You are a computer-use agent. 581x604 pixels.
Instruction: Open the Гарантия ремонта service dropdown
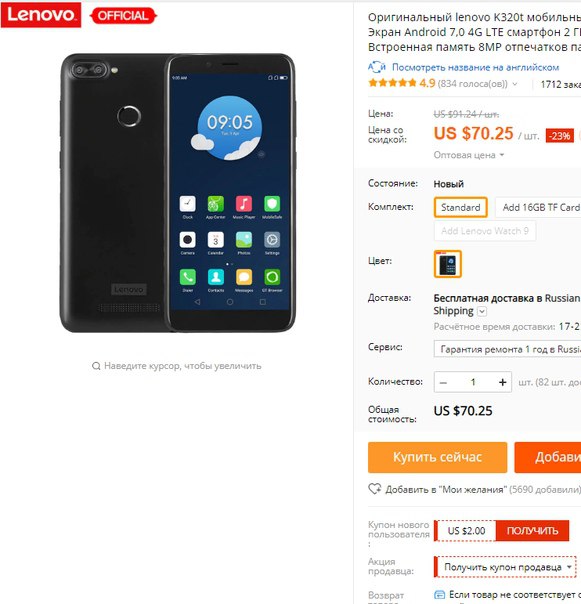[507, 349]
